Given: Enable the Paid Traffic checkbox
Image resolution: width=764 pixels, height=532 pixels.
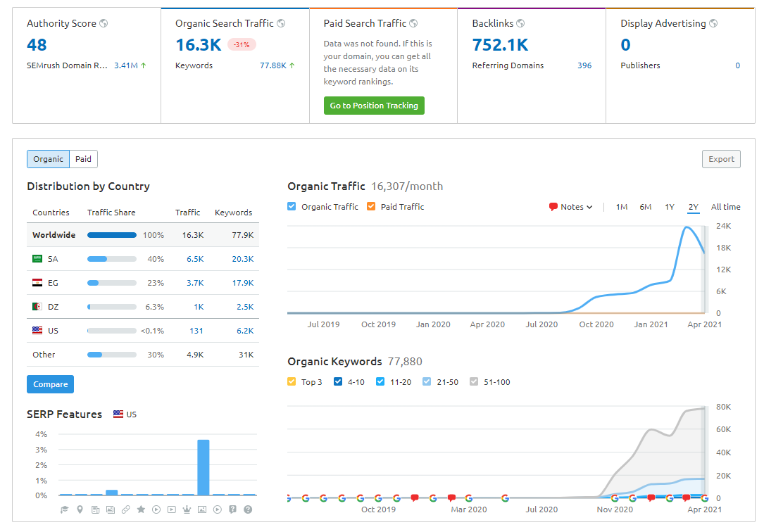Looking at the screenshot, I should coord(370,206).
